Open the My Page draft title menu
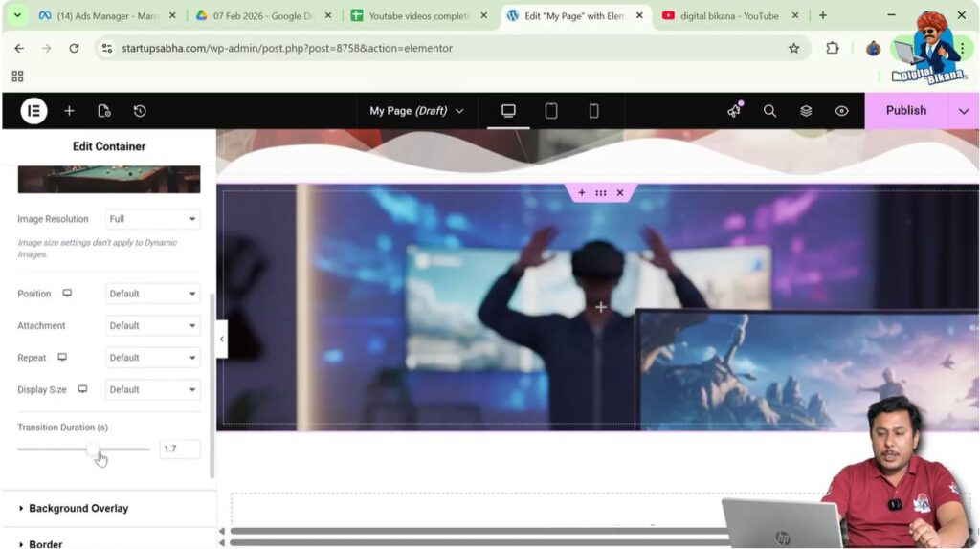This screenshot has width=980, height=549. coord(416,111)
